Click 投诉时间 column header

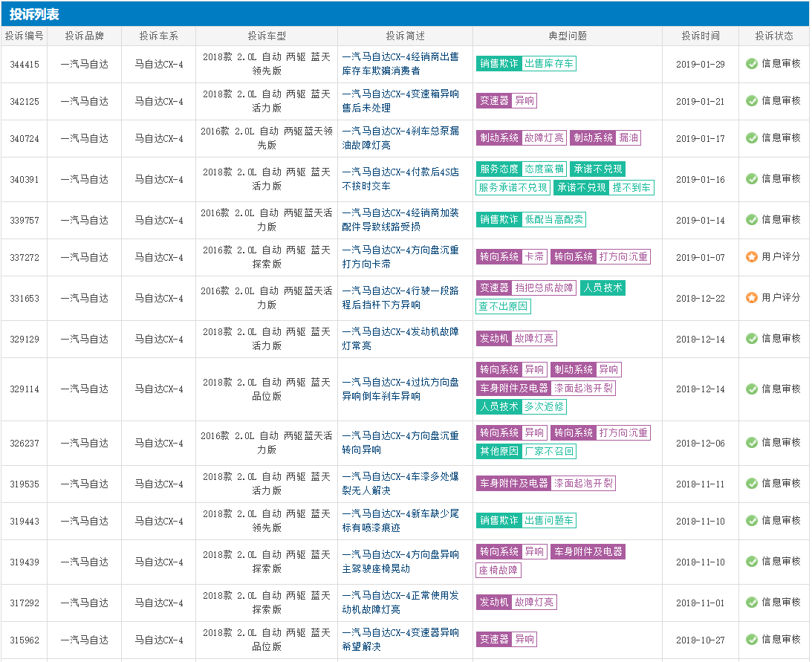(x=700, y=36)
